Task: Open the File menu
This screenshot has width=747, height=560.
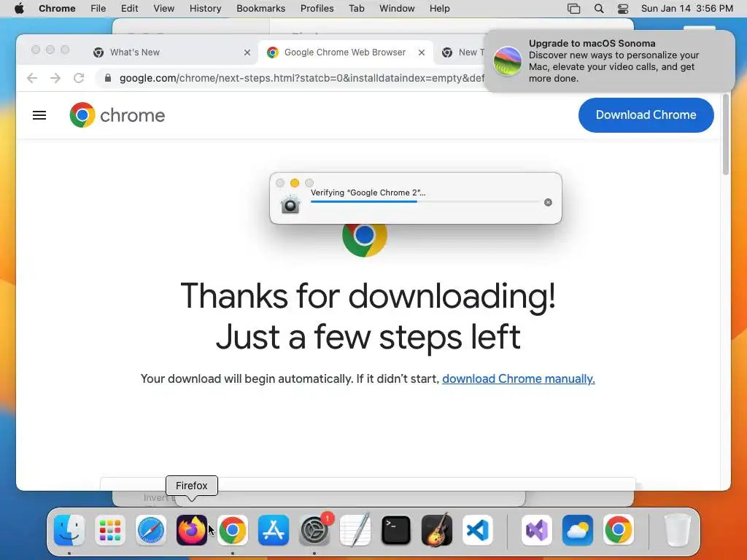Action: coord(98,9)
